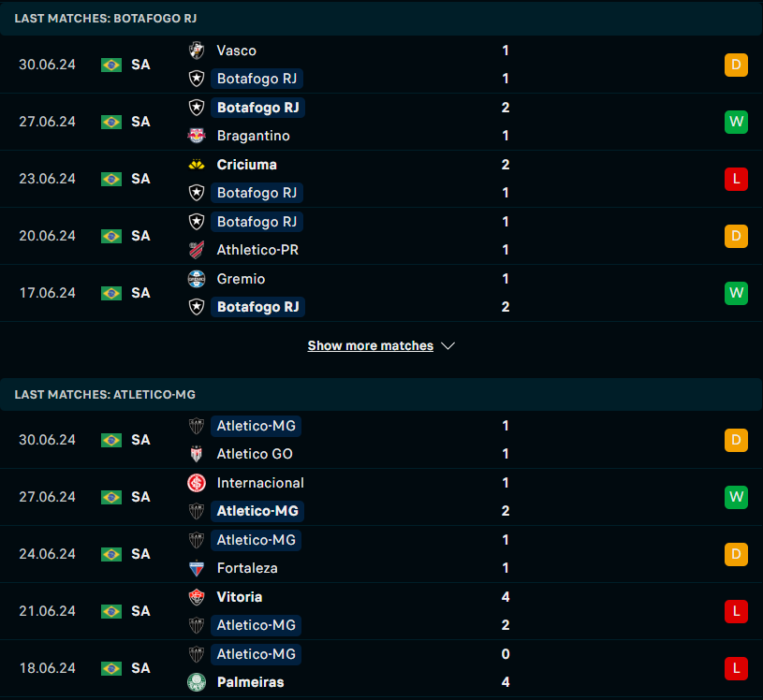Click Brazil flag in 23.06.24 row
Image resolution: width=763 pixels, height=700 pixels.
(111, 179)
